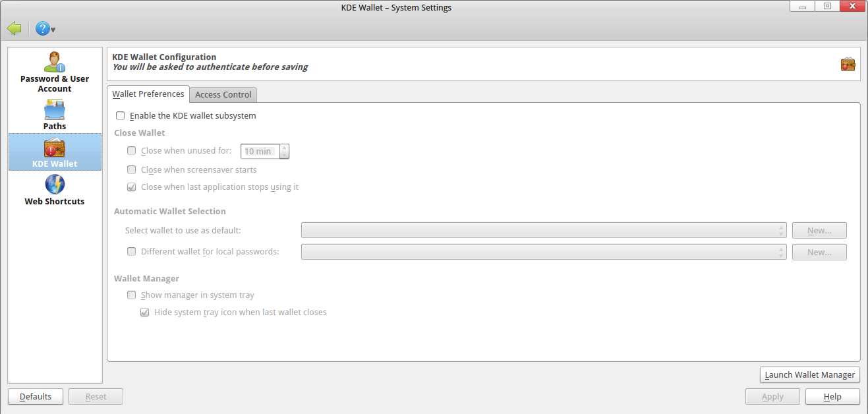Open the local passwords wallet dropdown
Image resolution: width=868 pixels, height=414 pixels.
544,252
